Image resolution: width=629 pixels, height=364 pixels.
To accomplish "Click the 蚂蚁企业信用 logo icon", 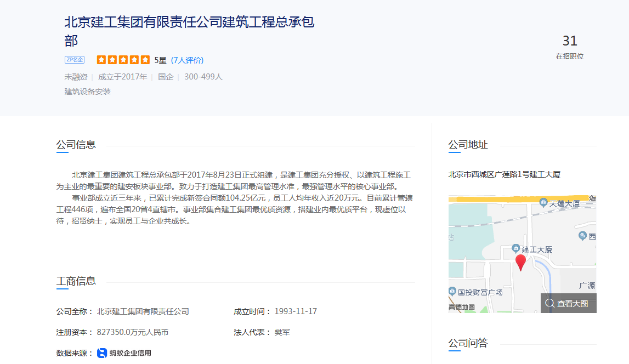I will pos(102,353).
